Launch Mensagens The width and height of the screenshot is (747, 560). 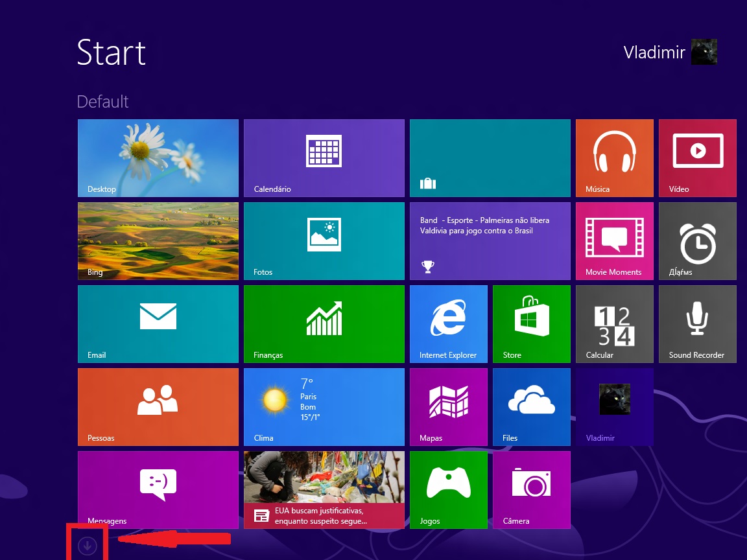(x=158, y=489)
